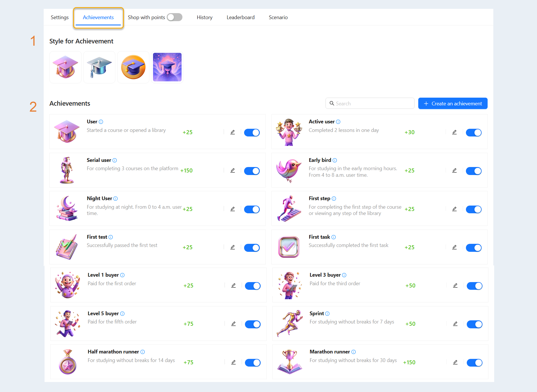The height and width of the screenshot is (392, 537).
Task: Show info for First test achievement
Action: coord(110,237)
